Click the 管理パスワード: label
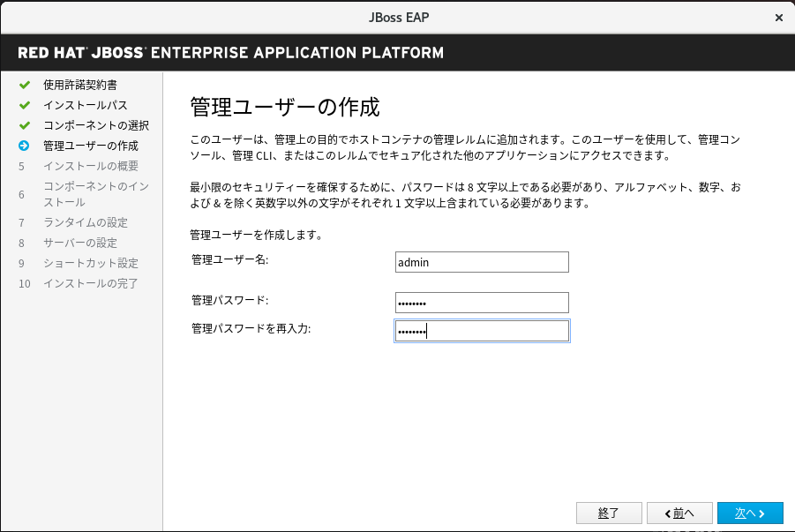The width and height of the screenshot is (795, 532). click(229, 300)
